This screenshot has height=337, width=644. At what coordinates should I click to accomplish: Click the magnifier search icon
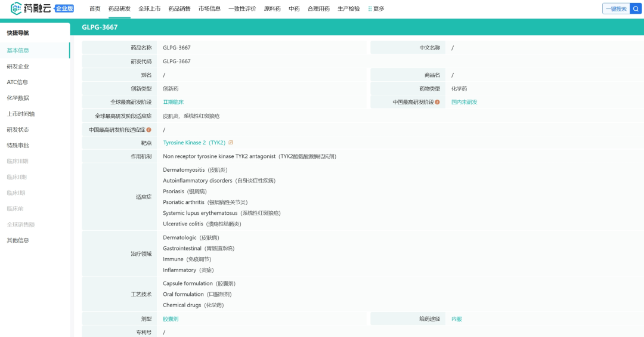[x=634, y=8]
